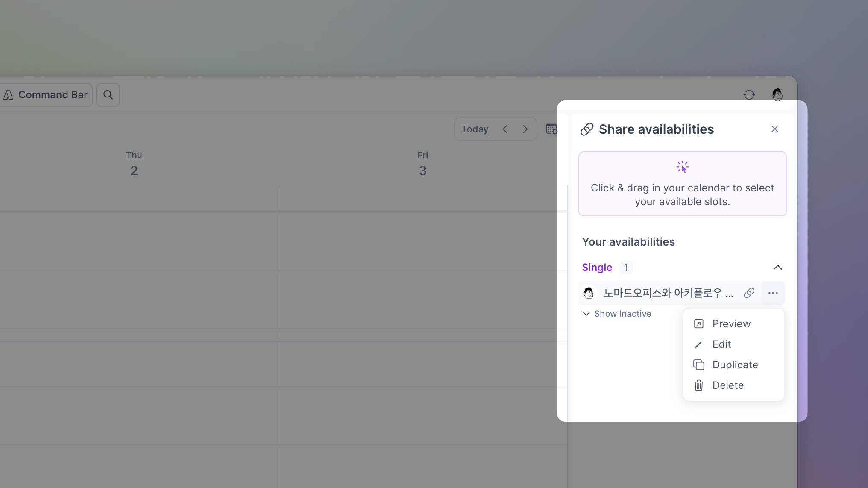Open the Command Bar
This screenshot has width=868, height=488.
coord(46,95)
